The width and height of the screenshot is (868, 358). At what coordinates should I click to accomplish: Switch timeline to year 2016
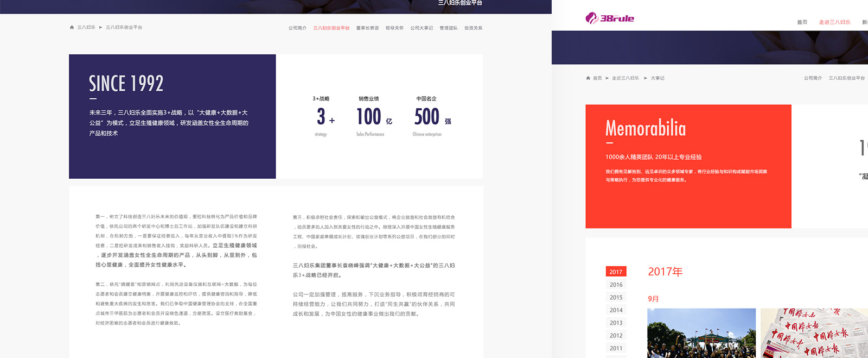[x=616, y=285]
